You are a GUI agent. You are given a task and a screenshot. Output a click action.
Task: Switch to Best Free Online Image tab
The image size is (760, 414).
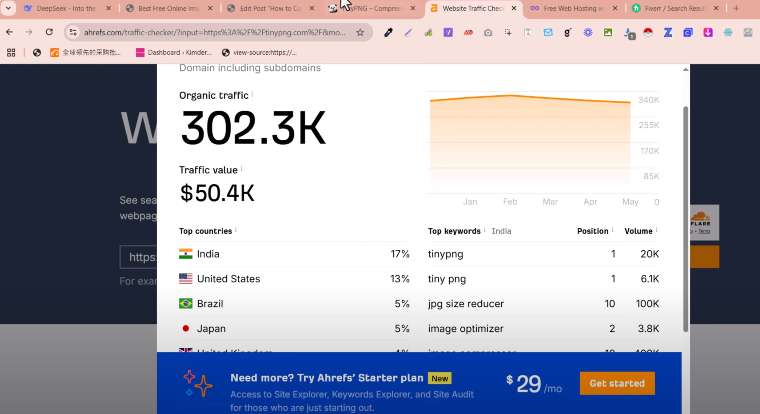[x=169, y=8]
